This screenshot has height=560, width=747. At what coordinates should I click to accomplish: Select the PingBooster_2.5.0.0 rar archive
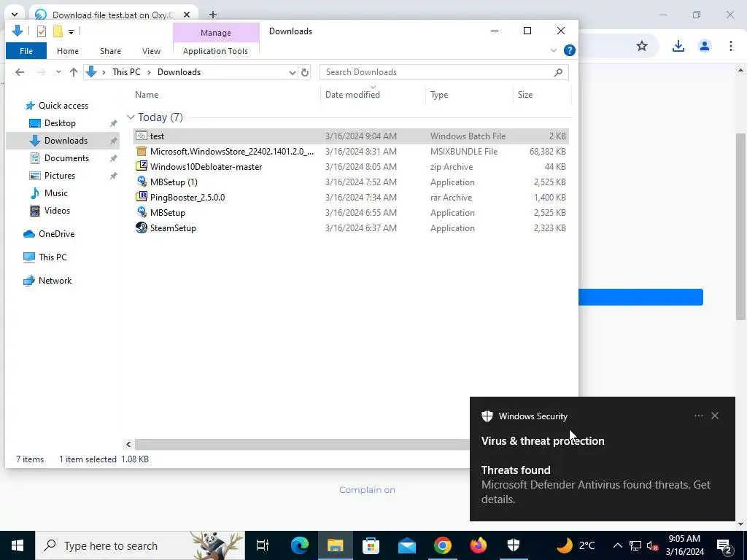(x=351, y=197)
